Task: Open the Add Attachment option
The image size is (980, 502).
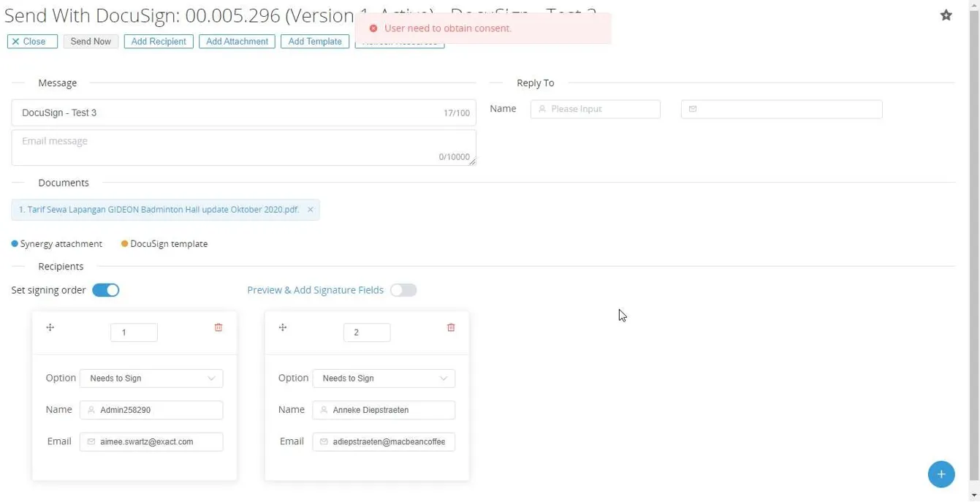Action: pos(237,42)
